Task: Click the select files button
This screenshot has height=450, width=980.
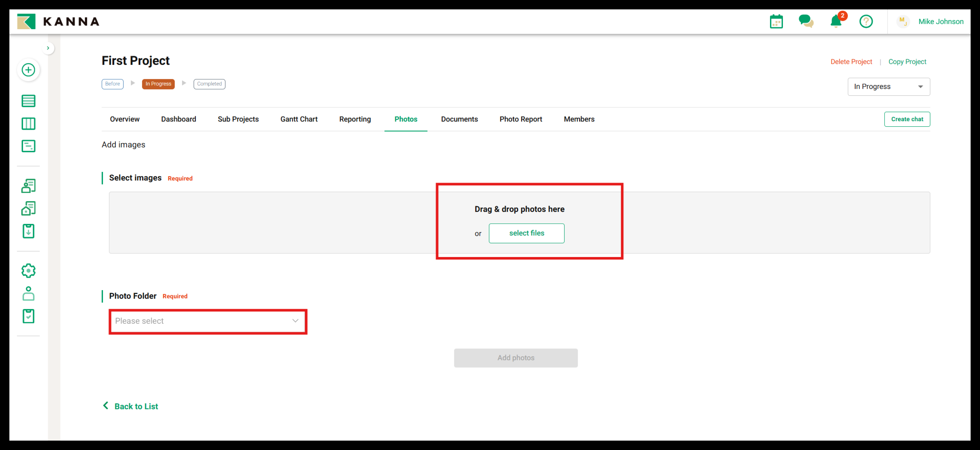Action: click(x=526, y=233)
